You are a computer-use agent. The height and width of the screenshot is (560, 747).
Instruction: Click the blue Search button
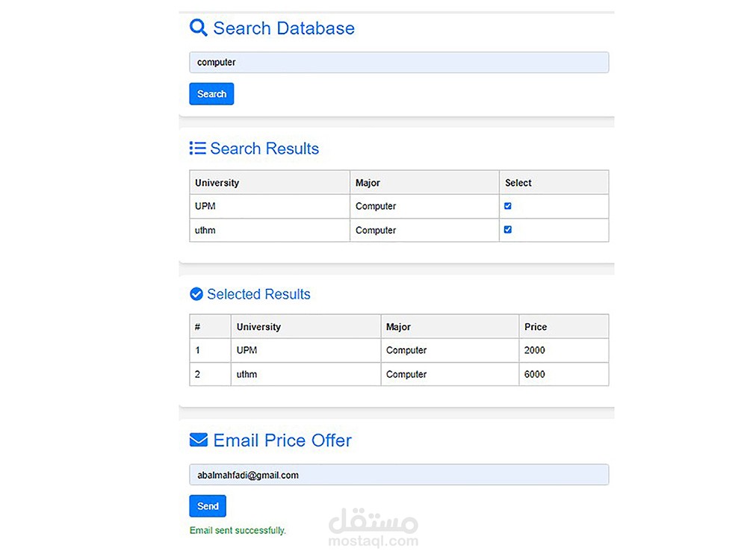point(211,94)
